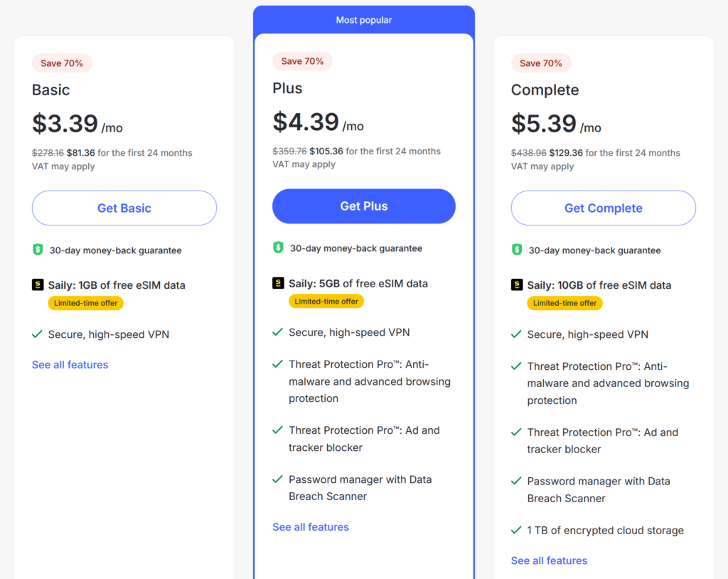
Task: Click the green money-back shield icon under Complete
Action: 517,250
